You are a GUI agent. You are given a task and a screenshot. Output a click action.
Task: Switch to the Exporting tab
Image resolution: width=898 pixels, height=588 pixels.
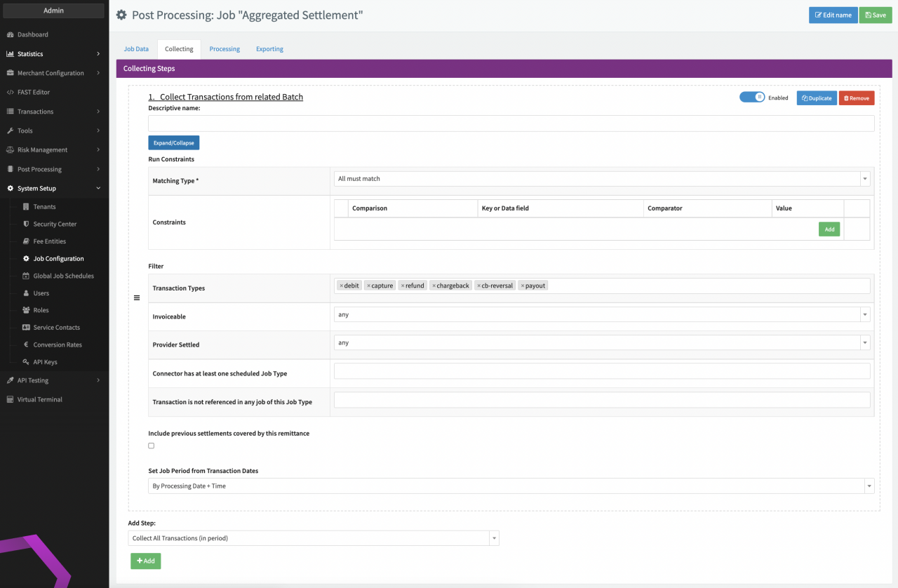click(269, 49)
